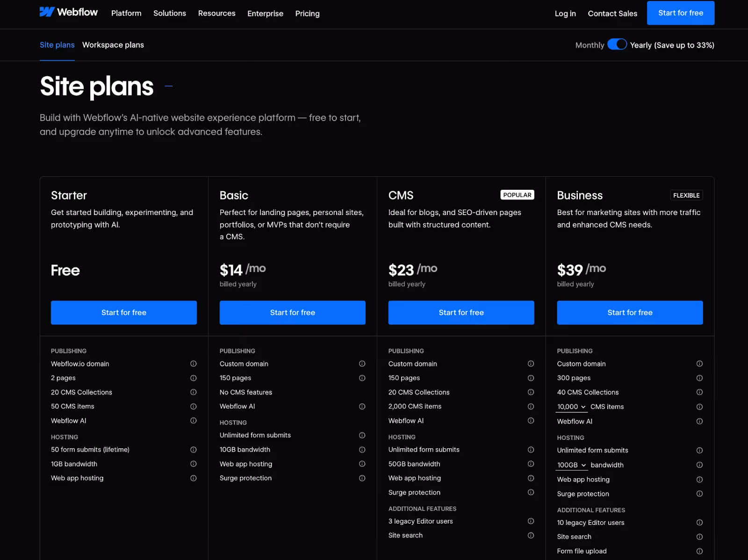The width and height of the screenshot is (748, 560).
Task: Click Start for free under Business plan
Action: pos(630,313)
